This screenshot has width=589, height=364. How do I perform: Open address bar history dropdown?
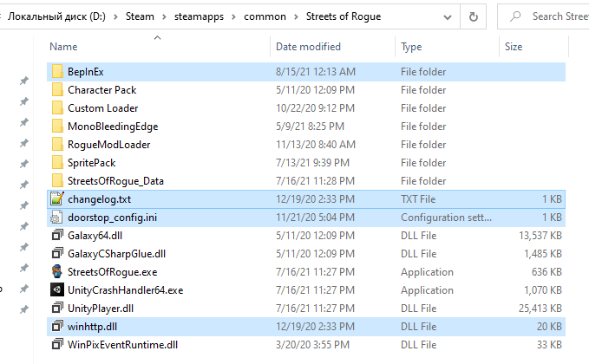coord(448,16)
